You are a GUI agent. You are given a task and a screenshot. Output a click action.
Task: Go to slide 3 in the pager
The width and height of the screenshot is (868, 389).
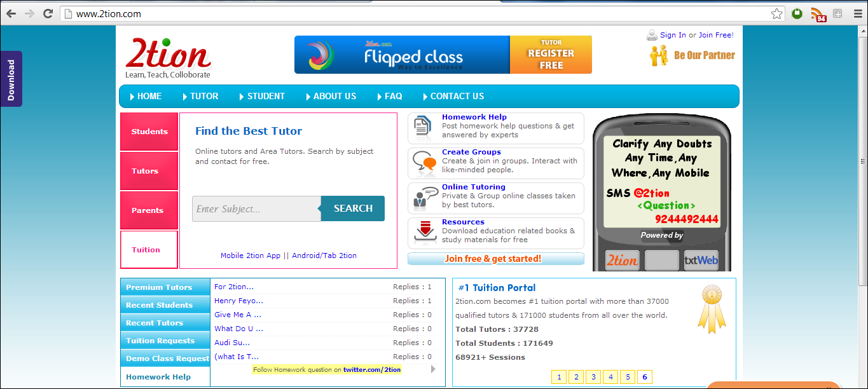pos(593,377)
